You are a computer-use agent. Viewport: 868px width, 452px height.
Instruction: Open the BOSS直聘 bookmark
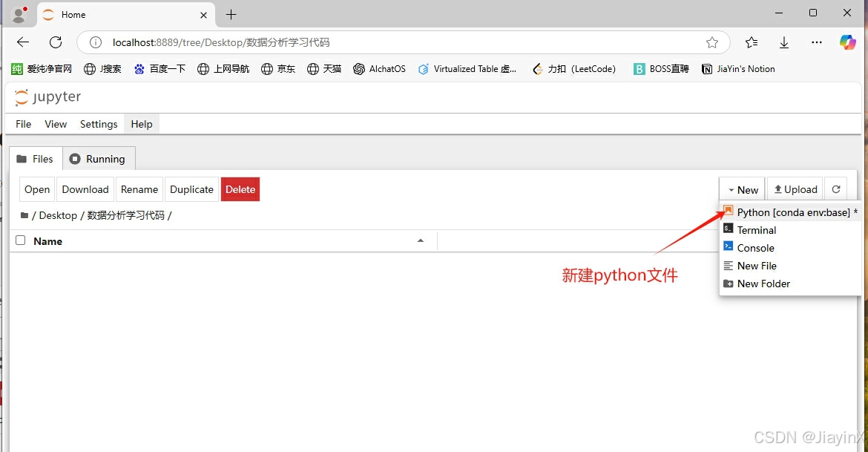coord(661,69)
